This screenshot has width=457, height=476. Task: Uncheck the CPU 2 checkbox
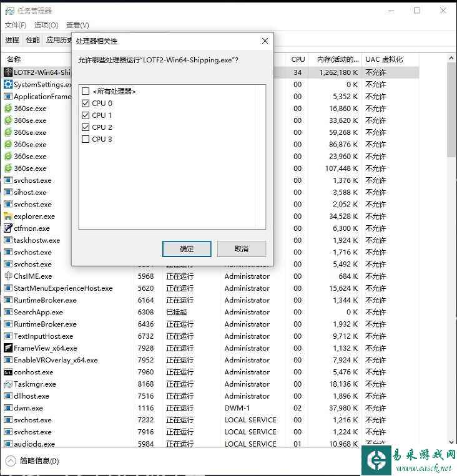click(86, 127)
